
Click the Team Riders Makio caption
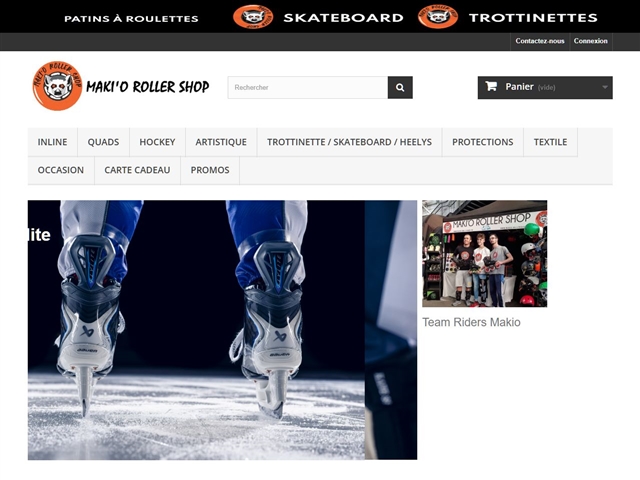(471, 322)
